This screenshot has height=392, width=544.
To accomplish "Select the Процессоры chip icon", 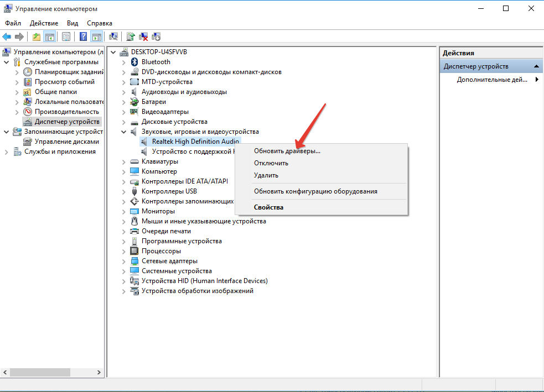I will [x=134, y=251].
